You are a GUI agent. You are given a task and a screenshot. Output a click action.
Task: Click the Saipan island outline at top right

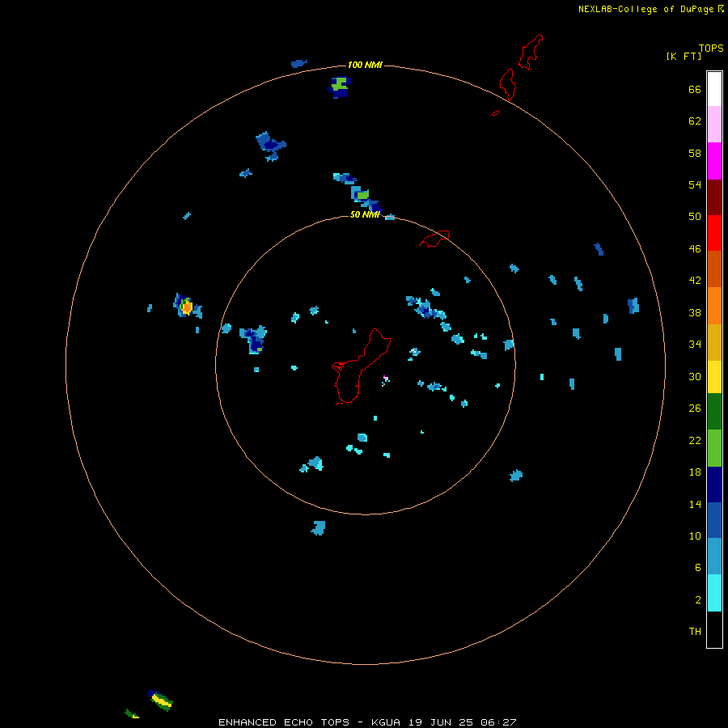tap(531, 52)
